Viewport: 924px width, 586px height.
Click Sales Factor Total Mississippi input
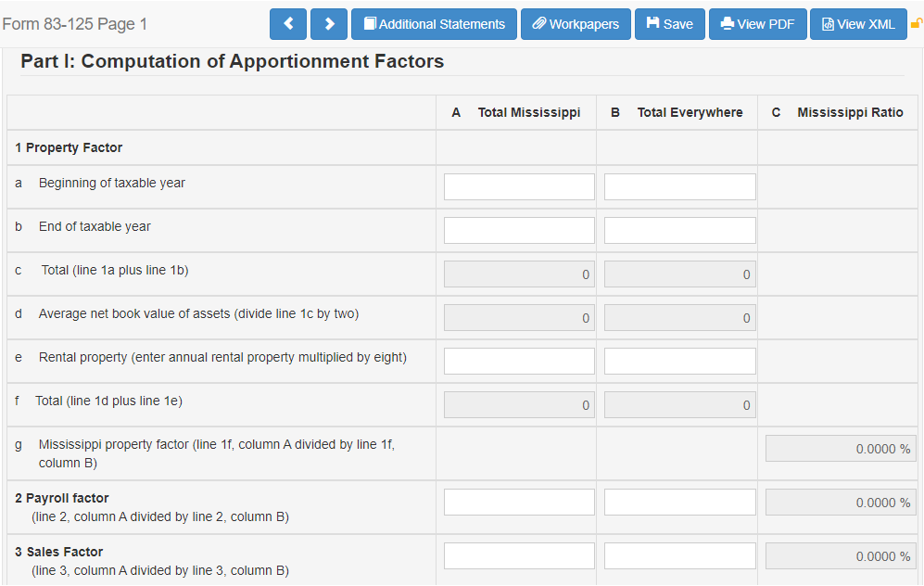click(x=519, y=555)
